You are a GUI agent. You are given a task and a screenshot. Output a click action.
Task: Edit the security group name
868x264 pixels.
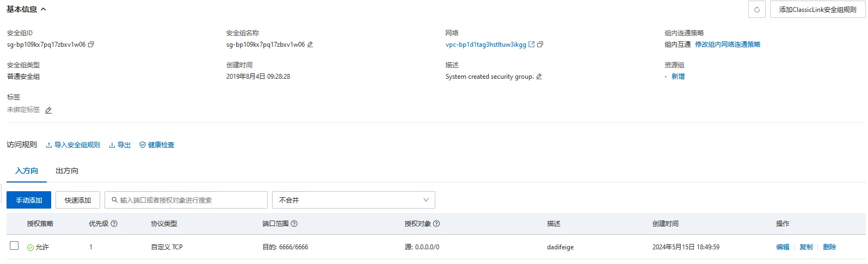click(310, 45)
